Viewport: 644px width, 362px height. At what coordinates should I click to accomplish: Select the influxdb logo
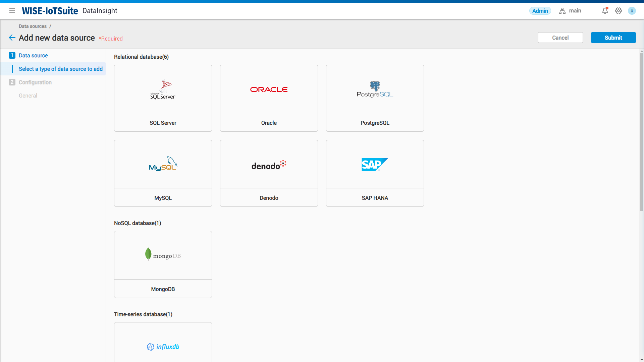click(x=163, y=347)
